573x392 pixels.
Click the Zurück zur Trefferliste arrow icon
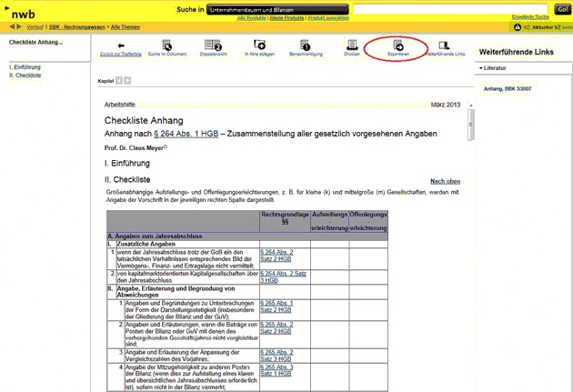tap(122, 45)
